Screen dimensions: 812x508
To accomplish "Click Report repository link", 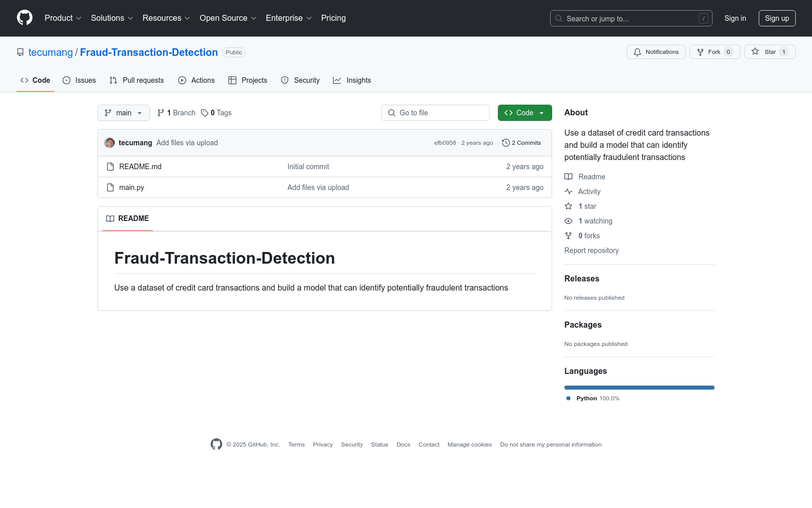I will point(591,250).
